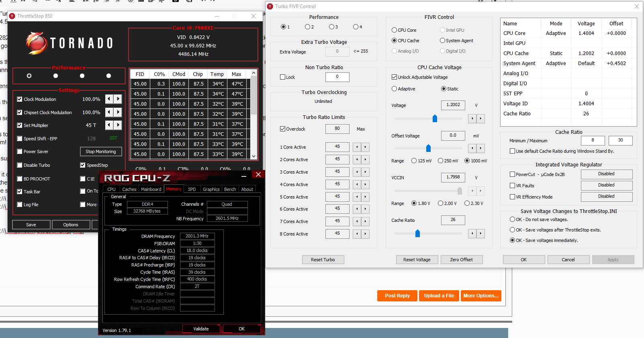The height and width of the screenshot is (338, 644).
Task: Increase Clock Modulation with right arrow
Action: click(118, 99)
